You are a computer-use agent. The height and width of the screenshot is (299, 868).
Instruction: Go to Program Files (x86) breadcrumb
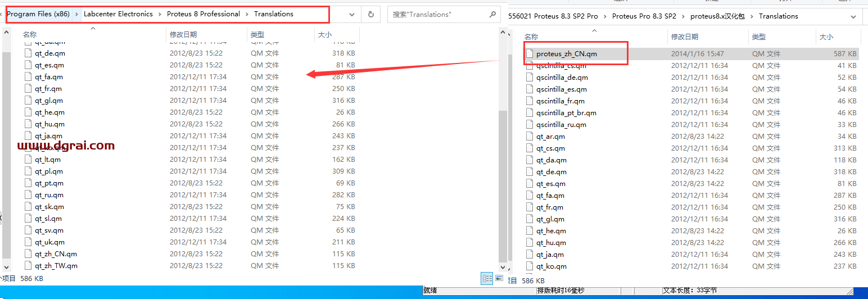[38, 14]
